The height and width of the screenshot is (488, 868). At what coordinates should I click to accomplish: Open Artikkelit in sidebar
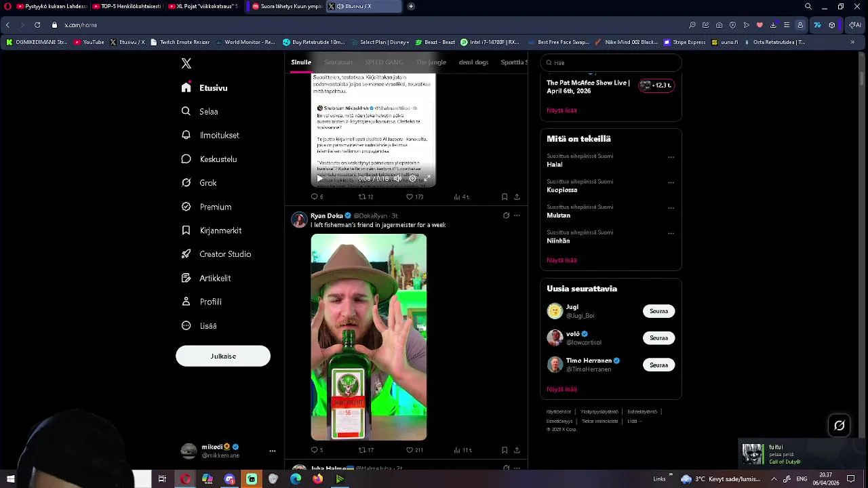205,278
